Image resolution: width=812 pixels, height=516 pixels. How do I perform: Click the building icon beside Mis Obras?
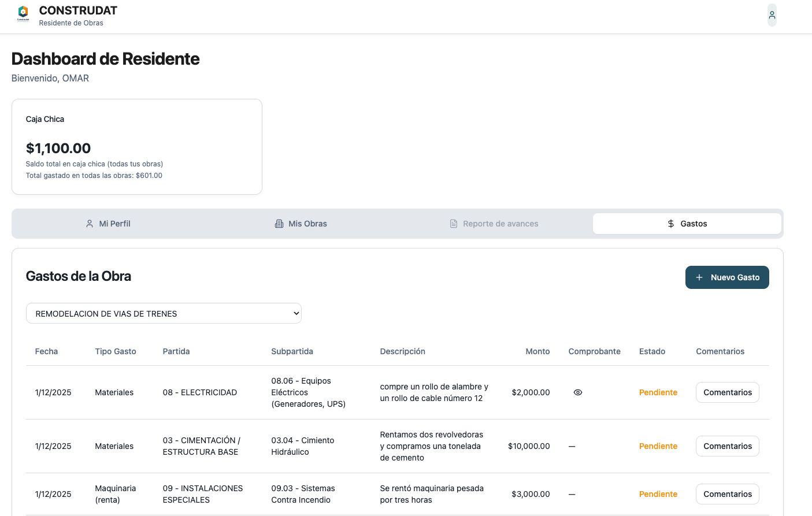point(279,224)
